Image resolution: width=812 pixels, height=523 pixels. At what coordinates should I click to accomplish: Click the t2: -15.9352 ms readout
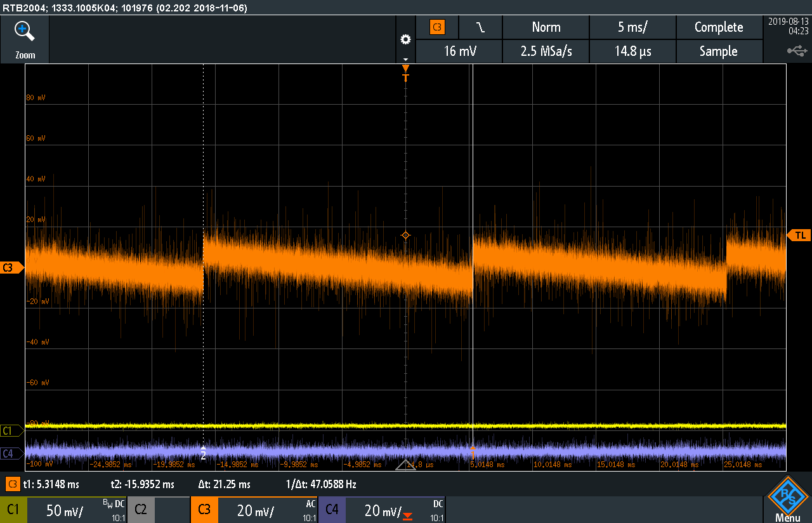coord(142,484)
